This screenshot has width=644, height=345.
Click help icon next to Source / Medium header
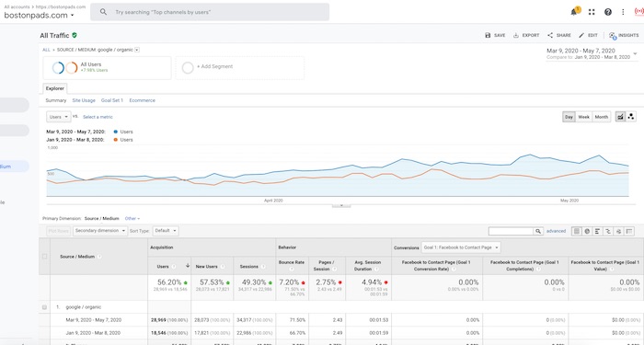pyautogui.click(x=99, y=257)
